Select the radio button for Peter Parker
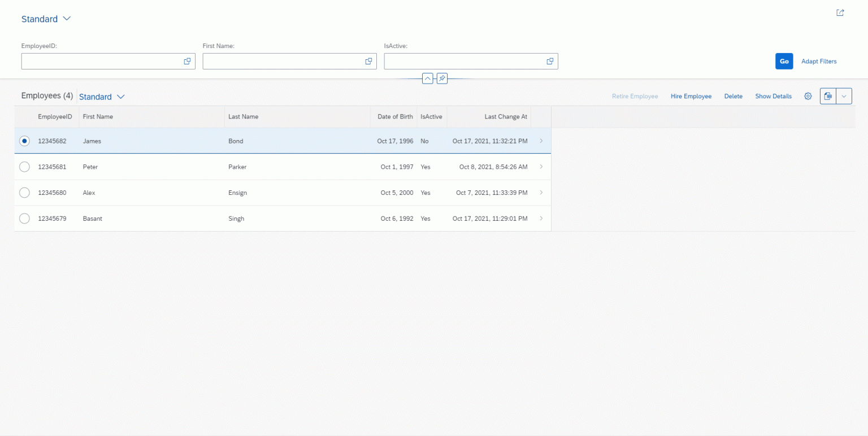The image size is (868, 436). pos(24,167)
